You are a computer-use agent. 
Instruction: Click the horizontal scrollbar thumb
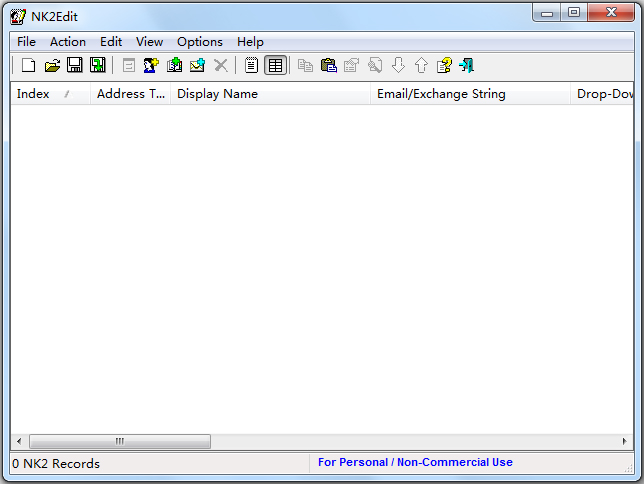coord(120,441)
